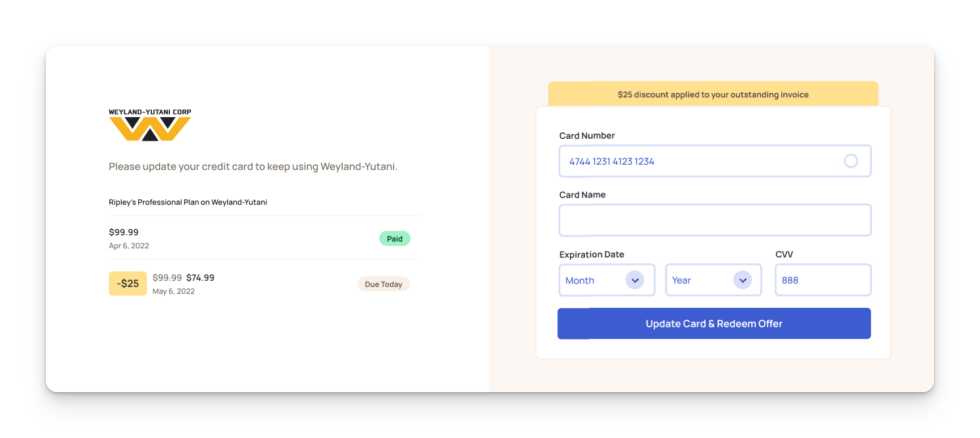Open the Month expiration dropdown
The width and height of the screenshot is (980, 438).
point(607,280)
